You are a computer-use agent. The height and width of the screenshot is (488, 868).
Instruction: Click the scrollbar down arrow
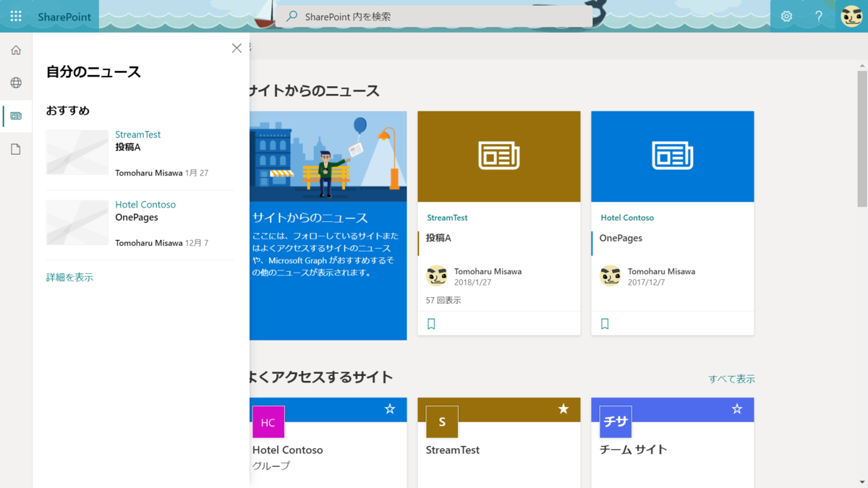pos(861,482)
